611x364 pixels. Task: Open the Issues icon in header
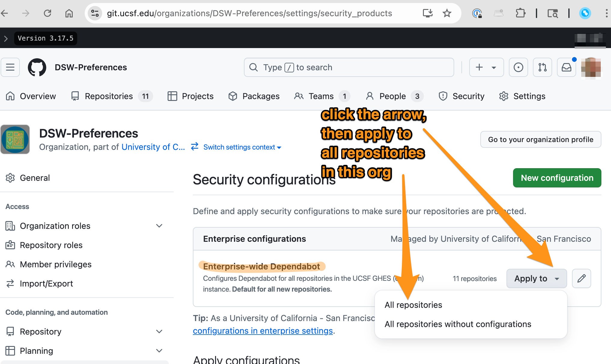(x=518, y=67)
